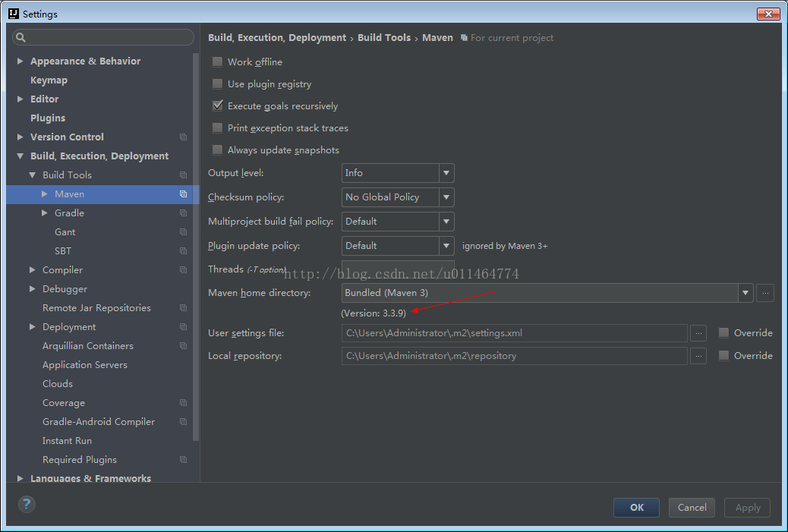Click project-level icon on Compiler row
Image resolution: width=788 pixels, height=532 pixels.
coord(184,269)
